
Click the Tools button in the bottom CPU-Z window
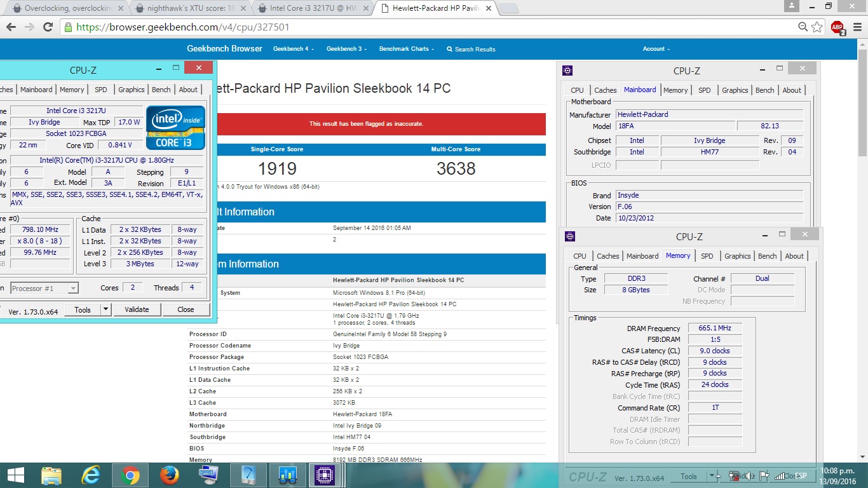click(x=689, y=476)
